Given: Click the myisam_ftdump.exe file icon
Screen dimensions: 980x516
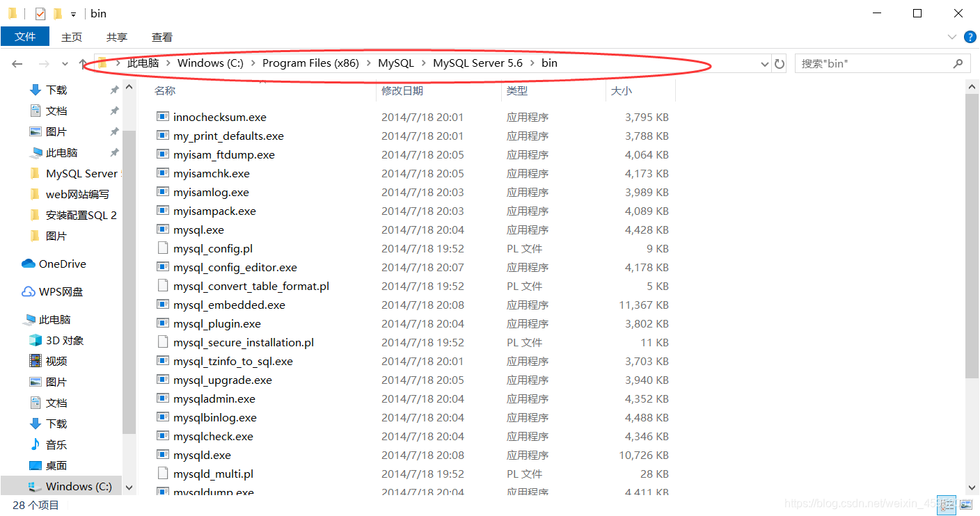Looking at the screenshot, I should [163, 154].
